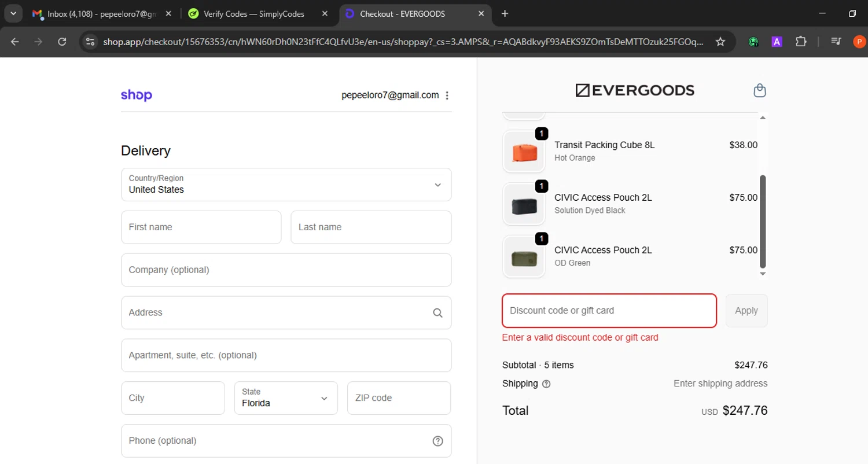Click the Delivery section heading

click(146, 151)
